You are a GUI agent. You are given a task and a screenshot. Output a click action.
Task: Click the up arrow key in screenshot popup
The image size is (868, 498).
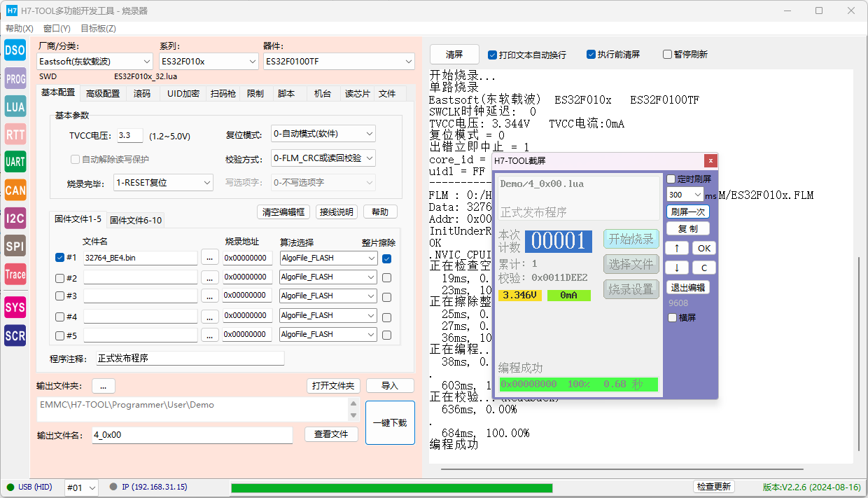(677, 248)
